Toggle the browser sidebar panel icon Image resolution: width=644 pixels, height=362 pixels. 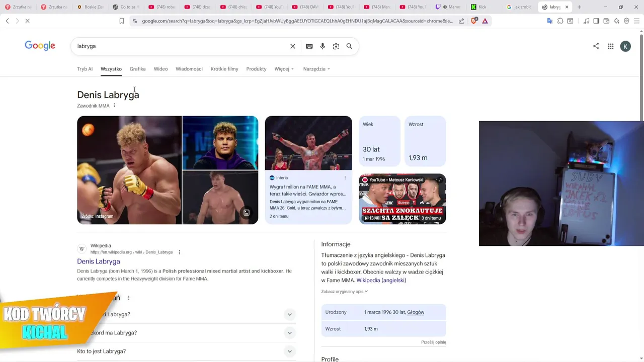[x=596, y=21]
